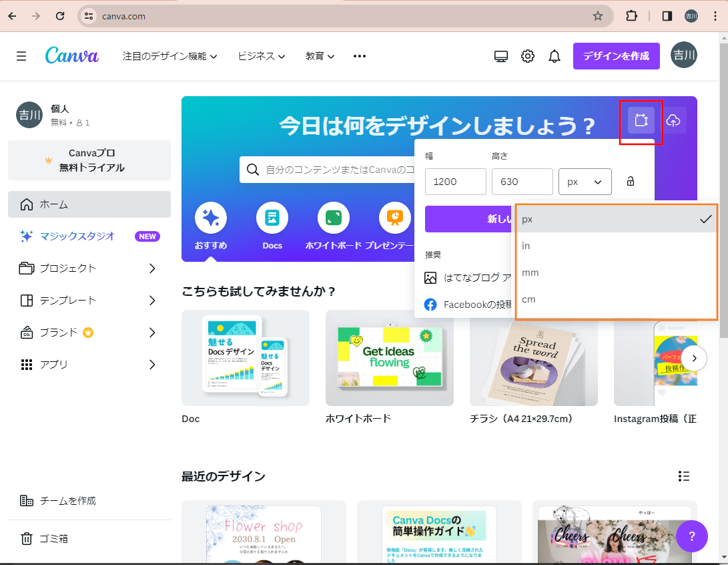Toggle the aspect ratio lock

(630, 182)
